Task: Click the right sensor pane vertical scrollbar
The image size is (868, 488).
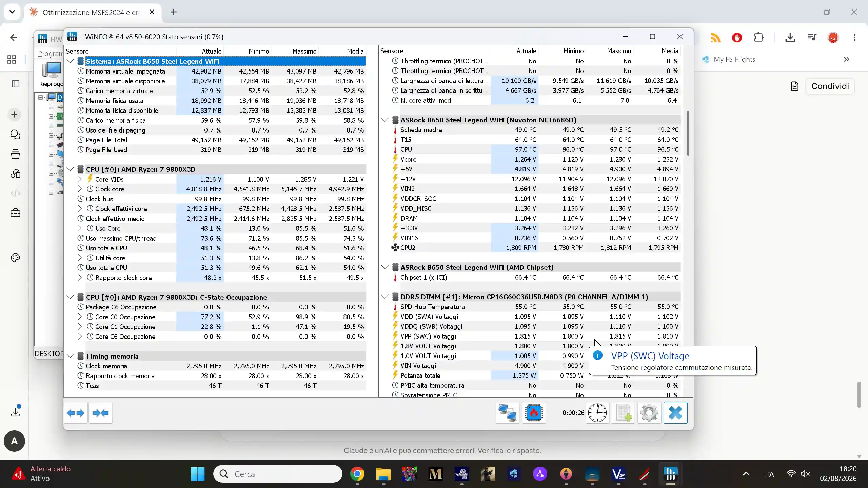Action: pos(688,133)
